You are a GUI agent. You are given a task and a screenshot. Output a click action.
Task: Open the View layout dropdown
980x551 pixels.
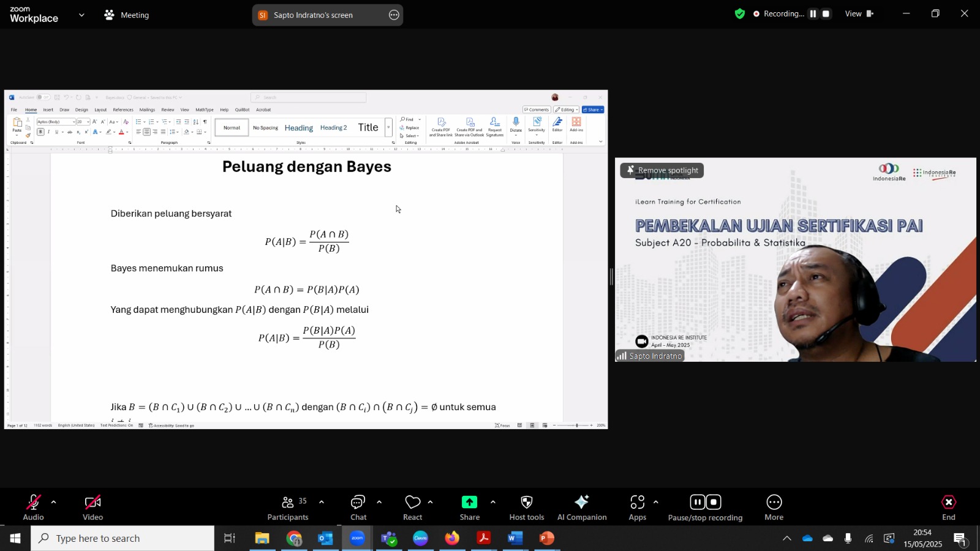859,13
